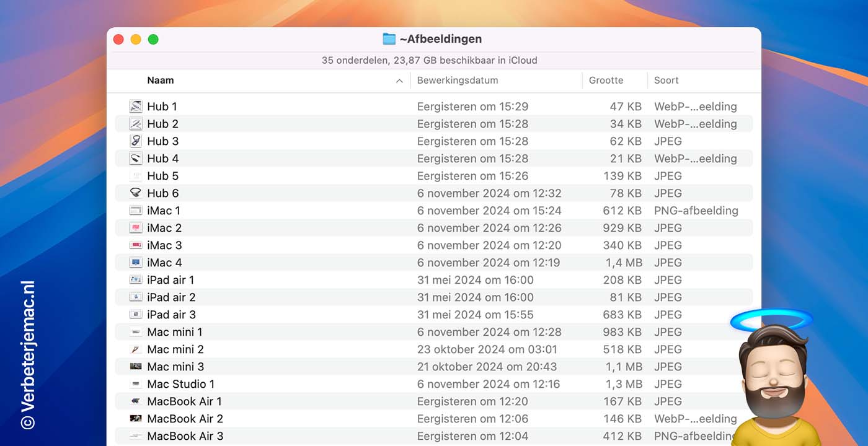Image resolution: width=868 pixels, height=446 pixels.
Task: Toggle sort direction arrow in Naam column
Action: click(399, 81)
